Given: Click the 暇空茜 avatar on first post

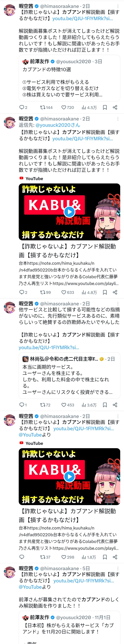Looking at the screenshot, I should 10,10.
